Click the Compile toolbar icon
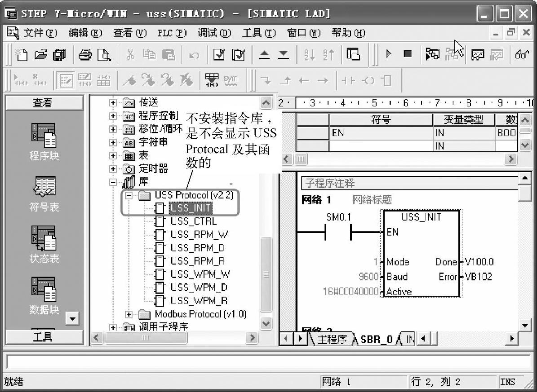 coord(219,54)
